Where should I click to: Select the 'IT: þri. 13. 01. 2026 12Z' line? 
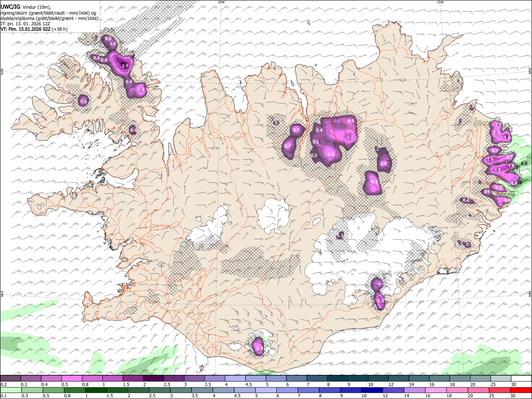pos(26,24)
